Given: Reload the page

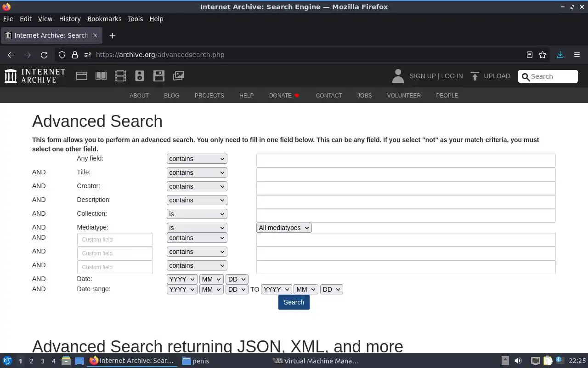Looking at the screenshot, I should [x=44, y=55].
